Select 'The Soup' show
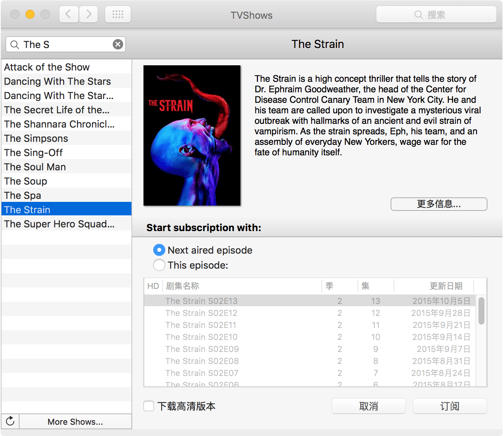Screen dimensions: 504x436 [66, 181]
